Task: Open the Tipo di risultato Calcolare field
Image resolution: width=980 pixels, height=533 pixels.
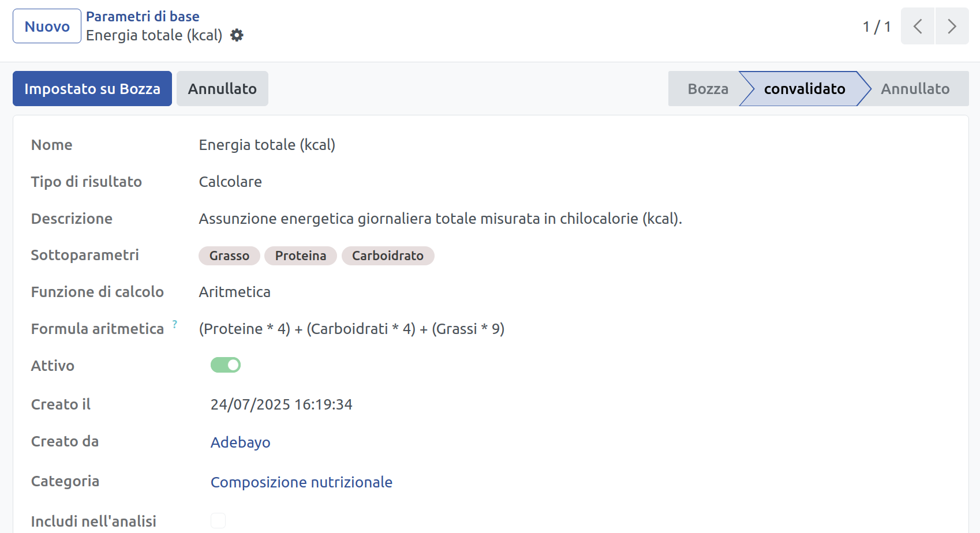Action: (x=230, y=182)
